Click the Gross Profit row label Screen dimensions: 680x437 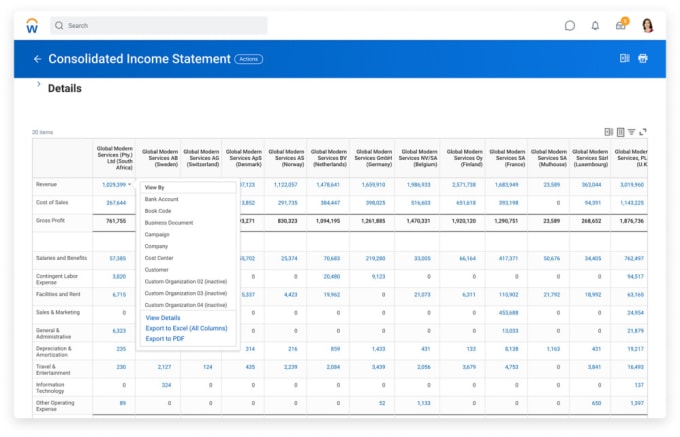tap(50, 221)
